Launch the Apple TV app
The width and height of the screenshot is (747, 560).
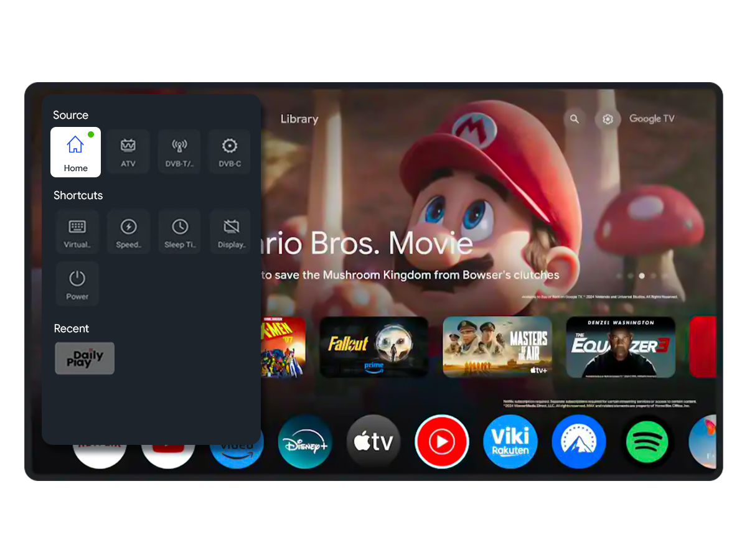[x=374, y=442]
